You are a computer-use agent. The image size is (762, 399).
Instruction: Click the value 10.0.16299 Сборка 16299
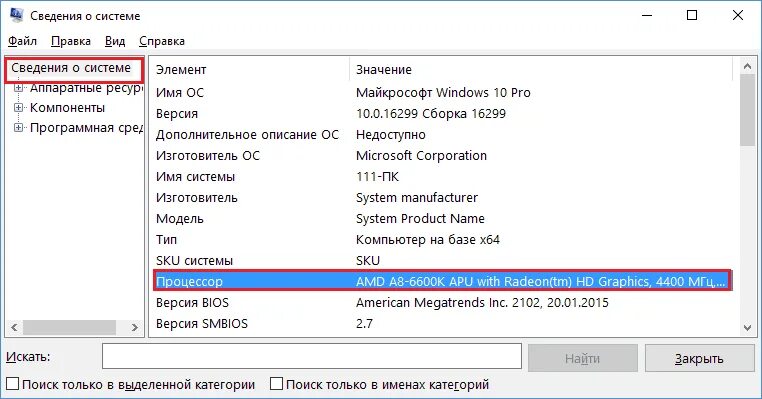(x=431, y=114)
